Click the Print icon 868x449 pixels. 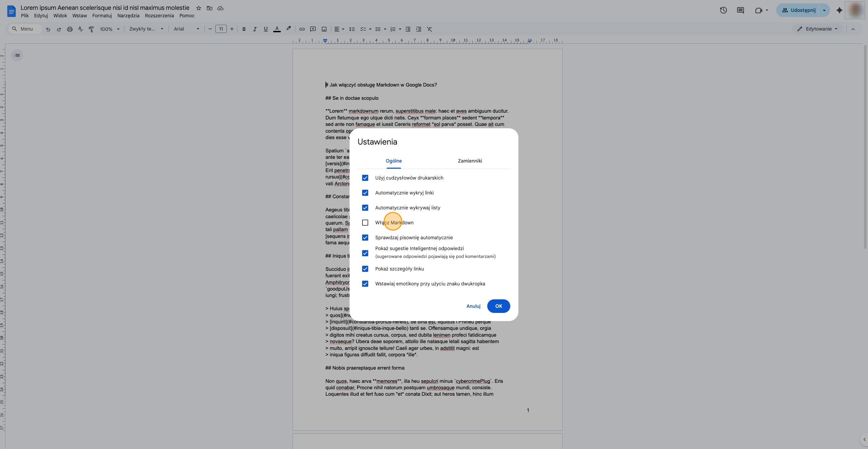(x=70, y=29)
